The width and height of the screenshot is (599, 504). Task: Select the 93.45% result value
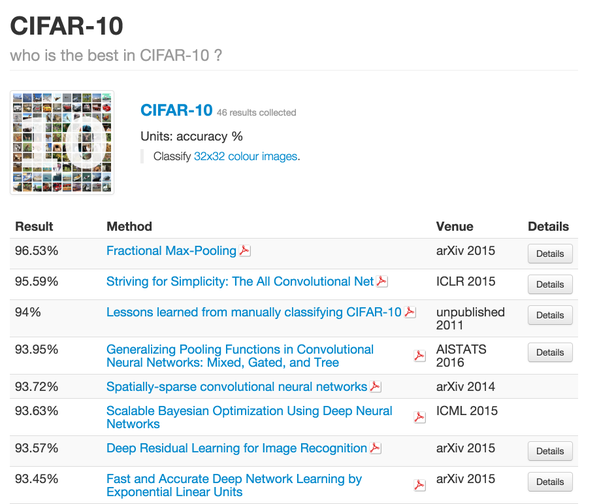point(37,479)
